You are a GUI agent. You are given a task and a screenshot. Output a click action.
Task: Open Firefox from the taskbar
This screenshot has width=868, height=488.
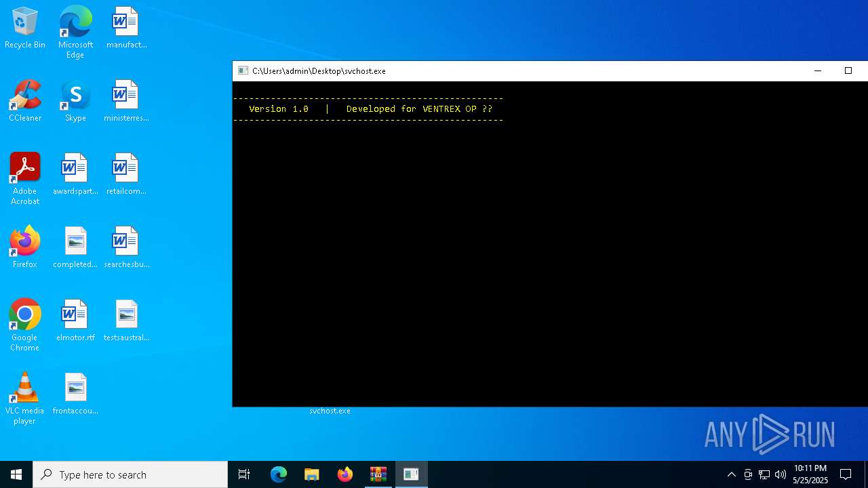click(345, 474)
